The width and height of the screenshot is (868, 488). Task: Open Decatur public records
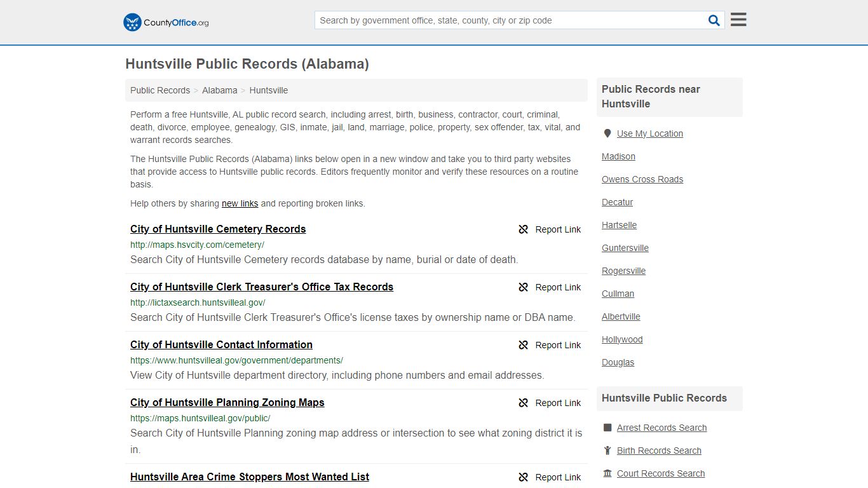point(617,202)
